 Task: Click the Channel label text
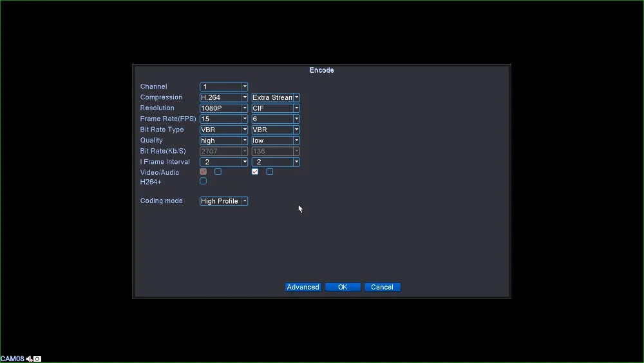(154, 87)
